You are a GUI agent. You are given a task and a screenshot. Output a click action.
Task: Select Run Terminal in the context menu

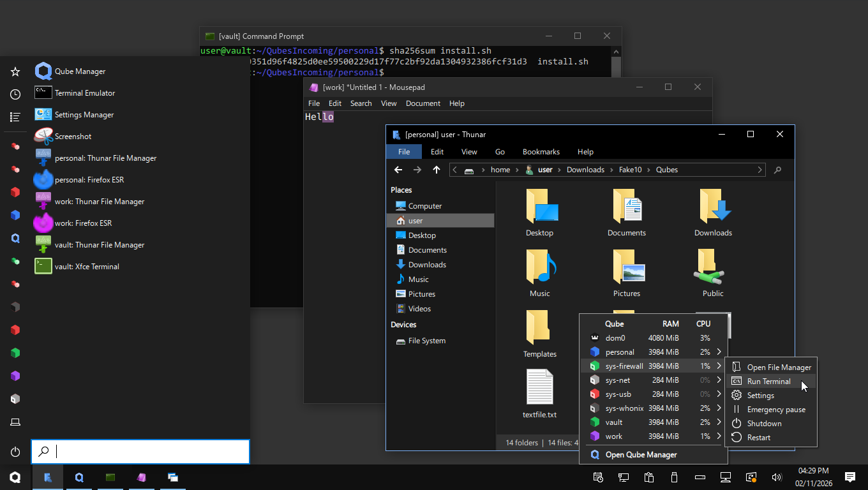point(768,382)
